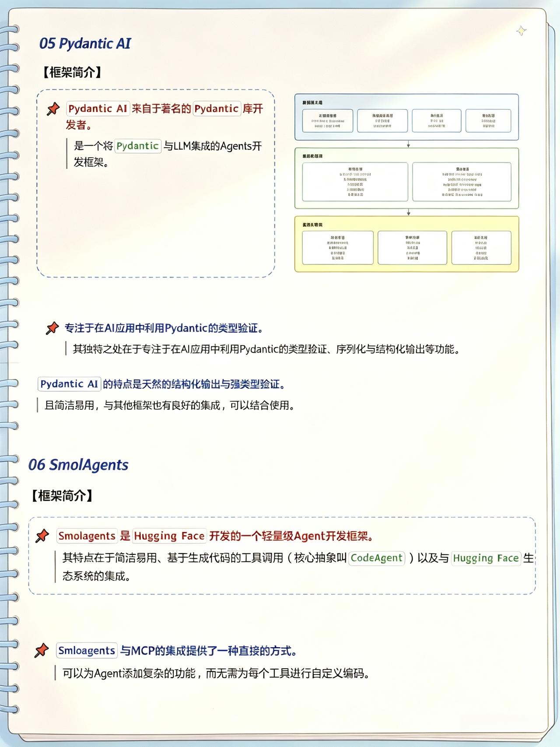Image resolution: width=560 pixels, height=747 pixels.
Task: Click the text 态系统的集成。
Action: 97,576
